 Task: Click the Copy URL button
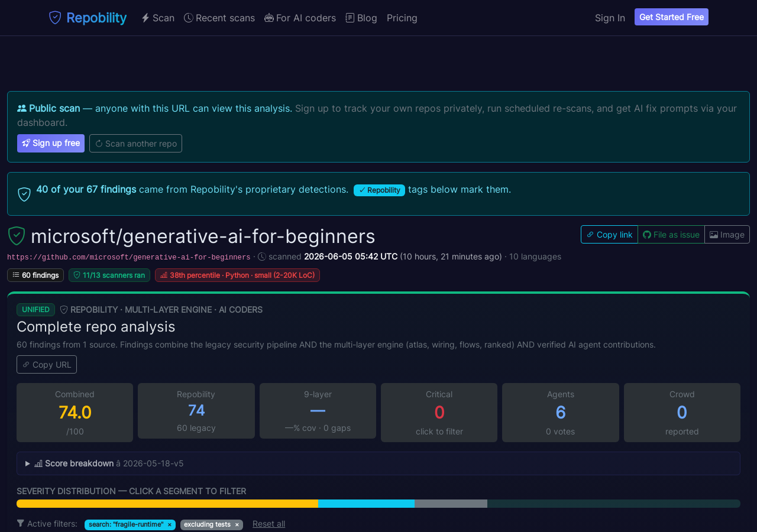tap(47, 364)
